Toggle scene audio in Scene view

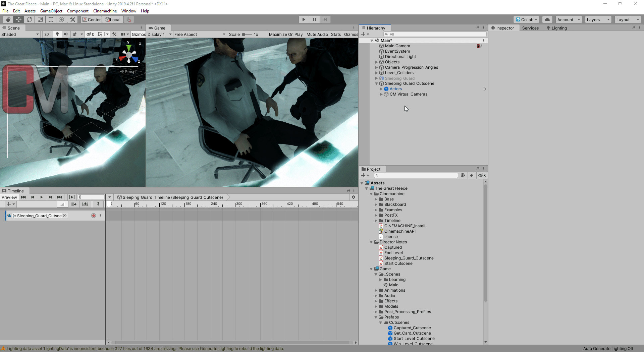tap(66, 34)
